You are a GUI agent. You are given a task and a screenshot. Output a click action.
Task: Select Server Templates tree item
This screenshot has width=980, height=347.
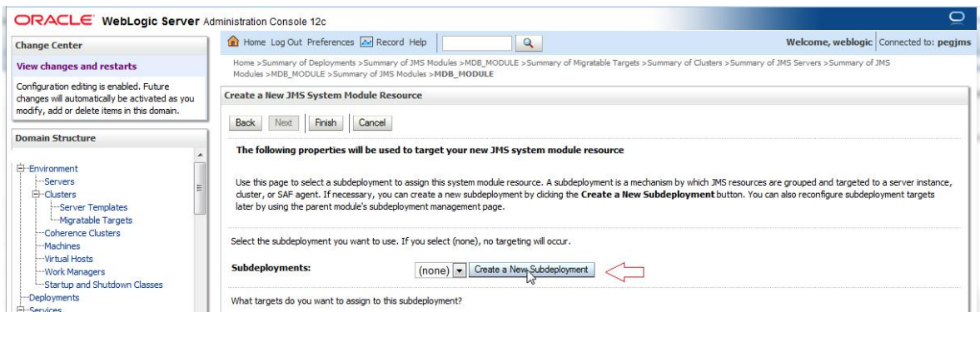tap(93, 207)
